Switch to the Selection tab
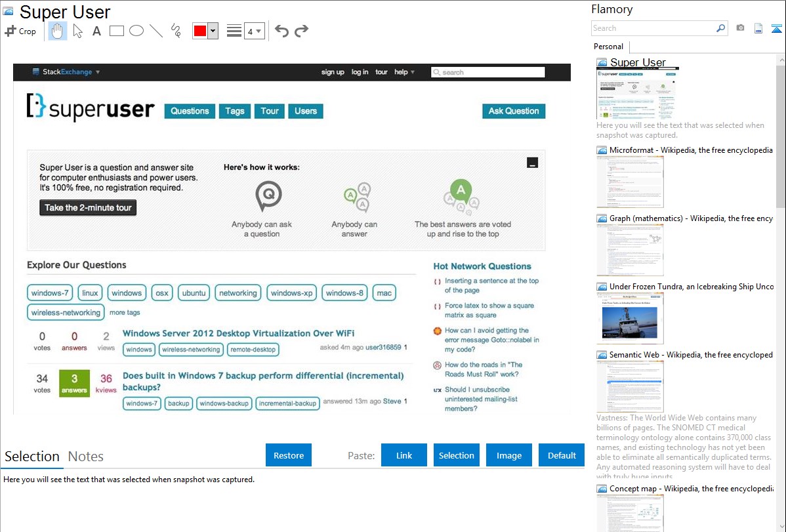The image size is (786, 532). (x=32, y=457)
